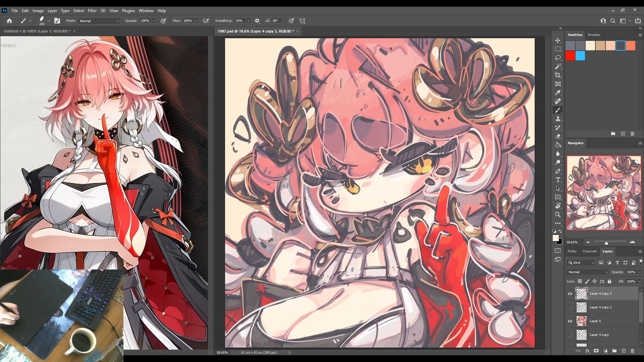Open smoothing options gear icon
This screenshot has height=362, width=644.
pos(257,21)
